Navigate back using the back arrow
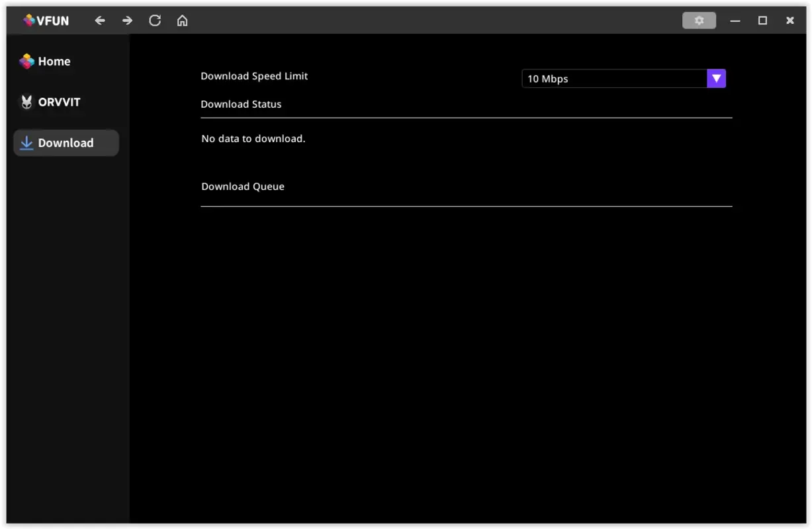 pos(100,20)
